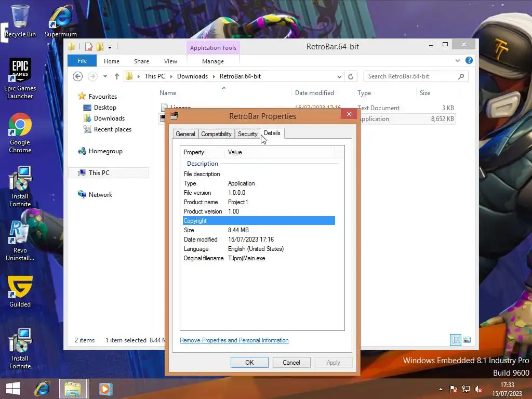
Task: Select Homegroup in navigation pane
Action: 105,151
